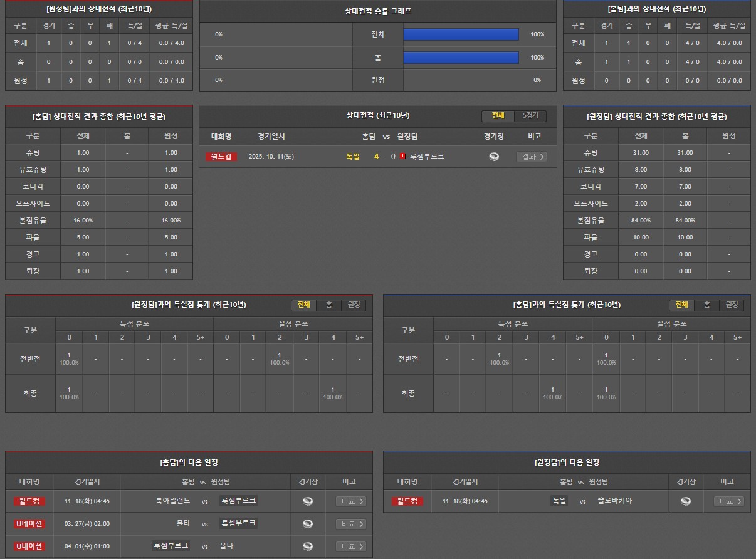Select 홈 filter in [원정팀]과의 득실점 통계
756x559 pixels.
point(328,305)
